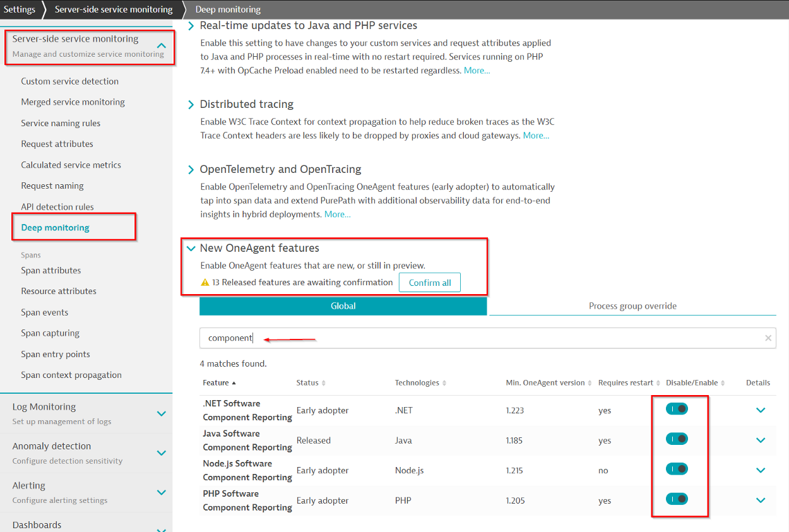Image resolution: width=789 pixels, height=532 pixels.
Task: Click Released status in Java row
Action: (314, 440)
